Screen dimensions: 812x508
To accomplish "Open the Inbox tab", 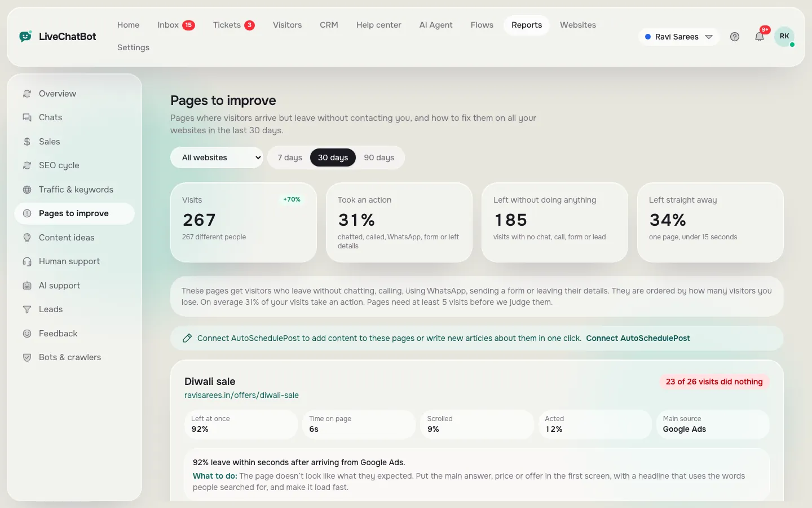I will pyautogui.click(x=176, y=25).
